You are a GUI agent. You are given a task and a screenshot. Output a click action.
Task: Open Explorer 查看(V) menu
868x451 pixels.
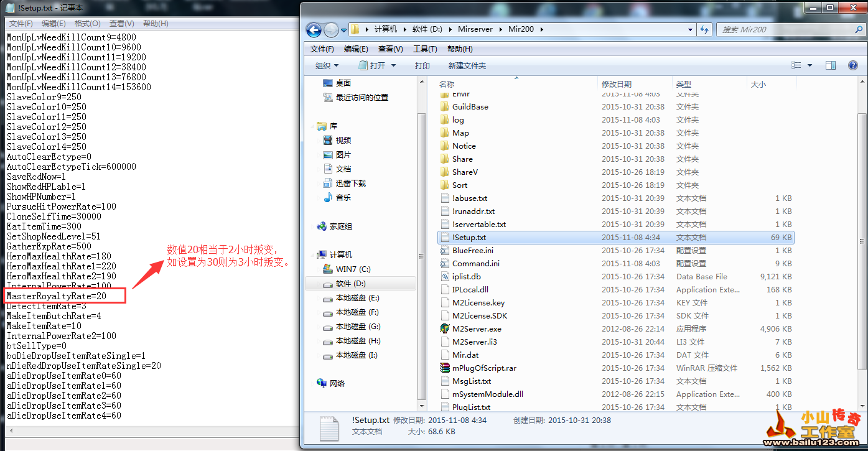[390, 49]
